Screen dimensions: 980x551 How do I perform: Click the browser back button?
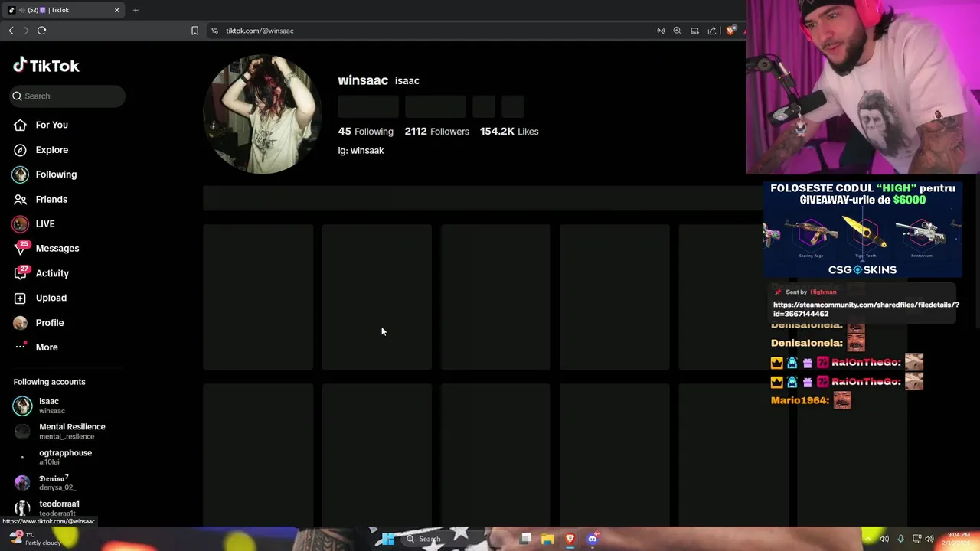pyautogui.click(x=11, y=31)
